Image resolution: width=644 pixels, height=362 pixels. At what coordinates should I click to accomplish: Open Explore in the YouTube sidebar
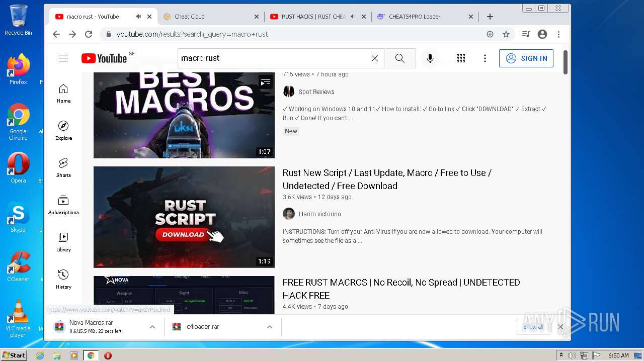[x=63, y=131]
